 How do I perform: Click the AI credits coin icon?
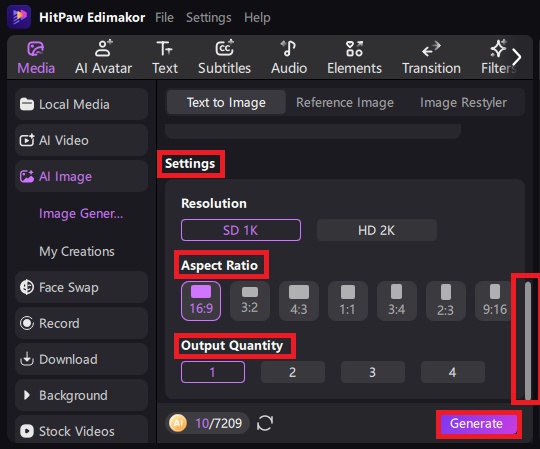coord(178,423)
